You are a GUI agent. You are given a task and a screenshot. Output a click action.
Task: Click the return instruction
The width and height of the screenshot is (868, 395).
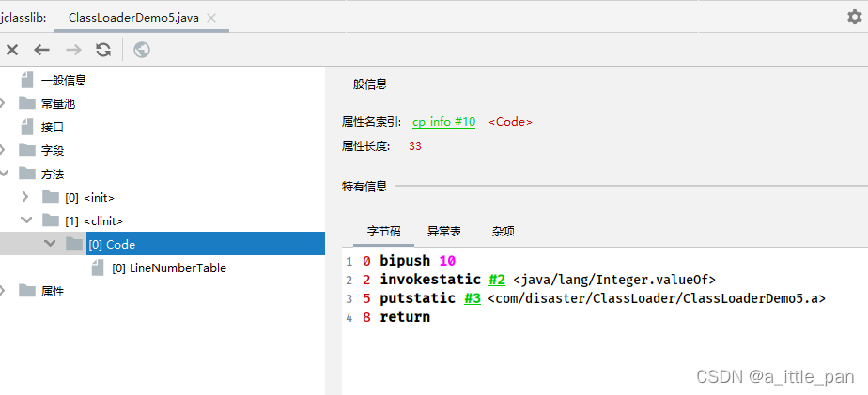point(405,317)
